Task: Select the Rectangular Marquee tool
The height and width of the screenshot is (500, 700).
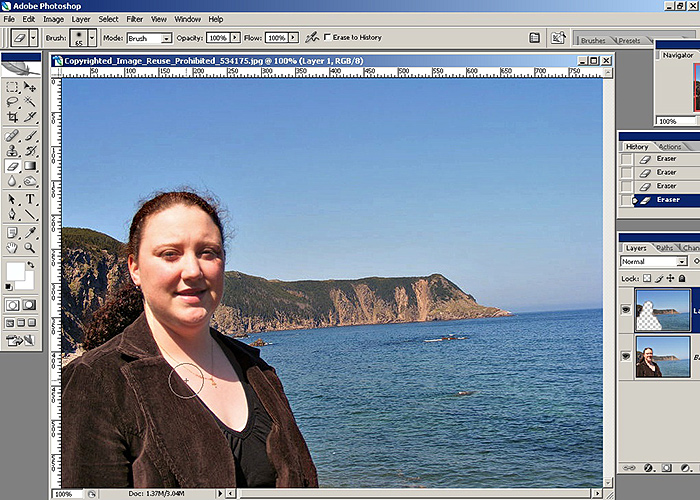Action: [x=12, y=87]
